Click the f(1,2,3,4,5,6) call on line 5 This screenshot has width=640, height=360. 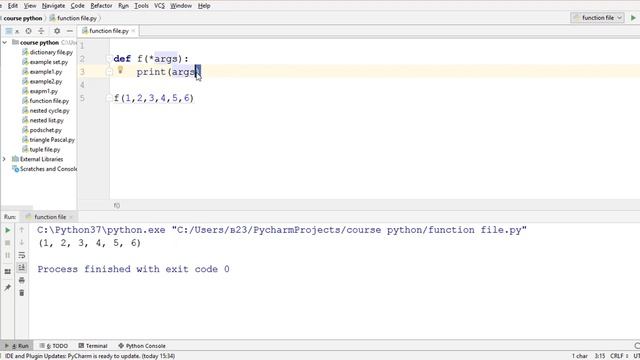coord(154,98)
